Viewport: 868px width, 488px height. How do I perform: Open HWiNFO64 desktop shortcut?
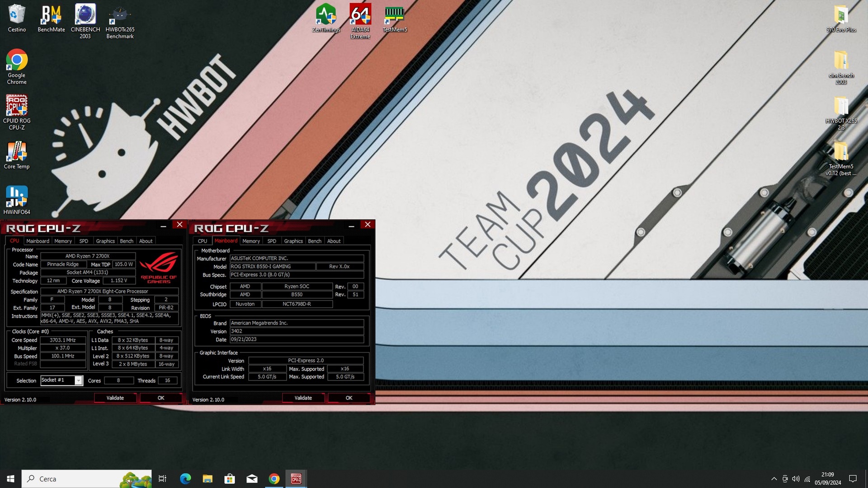point(17,200)
